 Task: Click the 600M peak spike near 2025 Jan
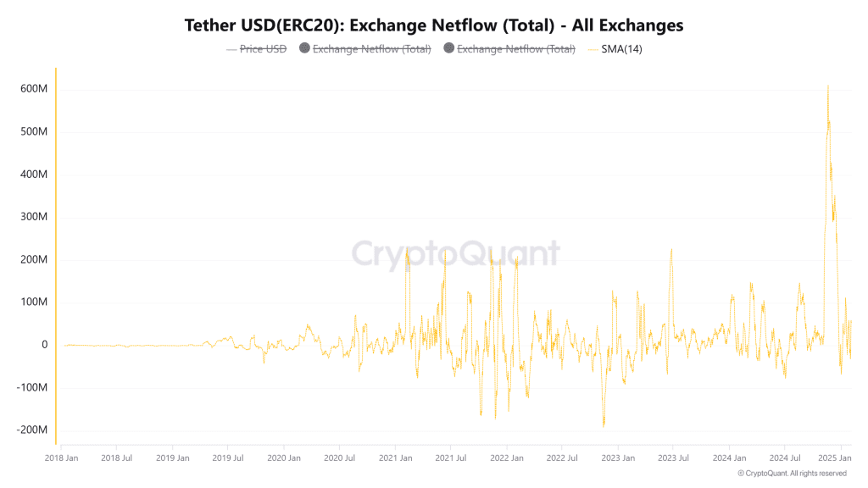point(828,87)
